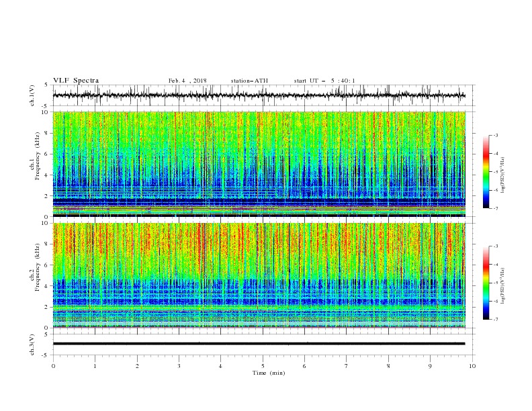Click the "9" tick on the Time axis
The image size is (532, 411).
(x=430, y=366)
